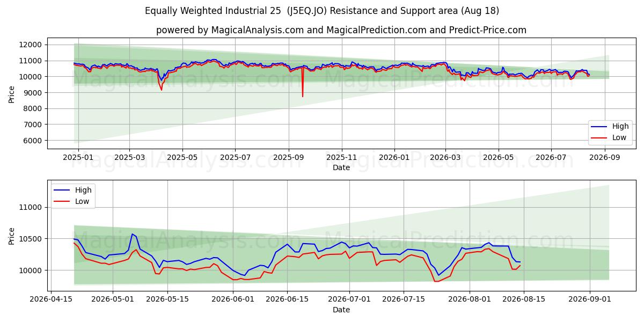Click the 10500 tick on the lower price axis

pos(31,239)
